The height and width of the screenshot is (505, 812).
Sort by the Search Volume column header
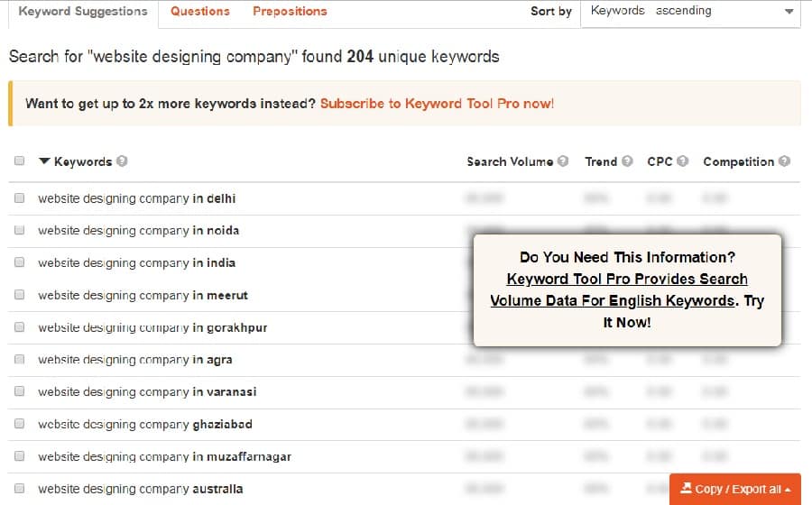(510, 162)
